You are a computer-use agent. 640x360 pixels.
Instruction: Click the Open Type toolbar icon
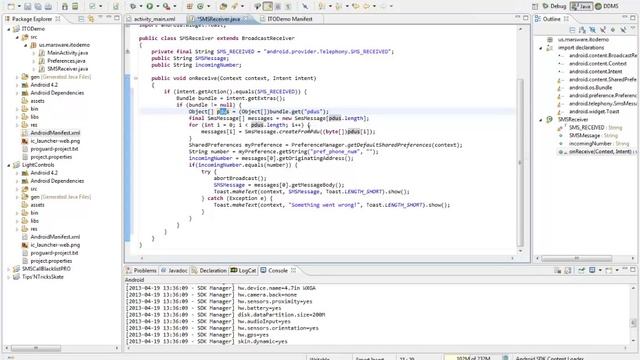pyautogui.click(x=223, y=7)
